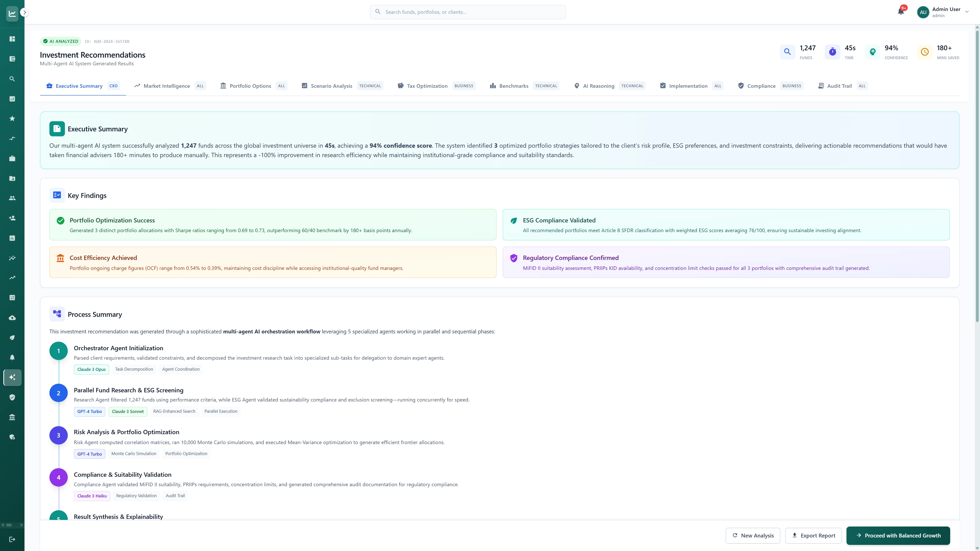The image size is (980, 551).
Task: Click the ESG leaf icon in the sidebar
Action: point(12,338)
